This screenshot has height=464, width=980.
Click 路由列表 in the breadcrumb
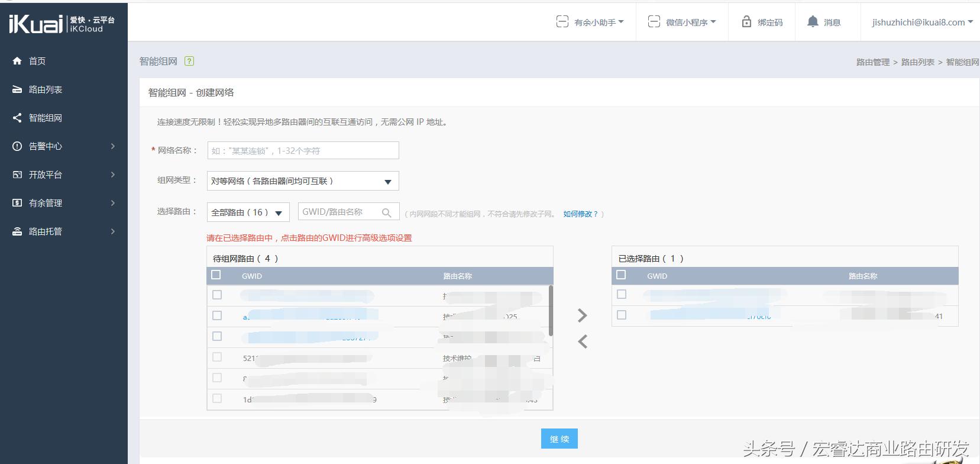tap(918, 62)
